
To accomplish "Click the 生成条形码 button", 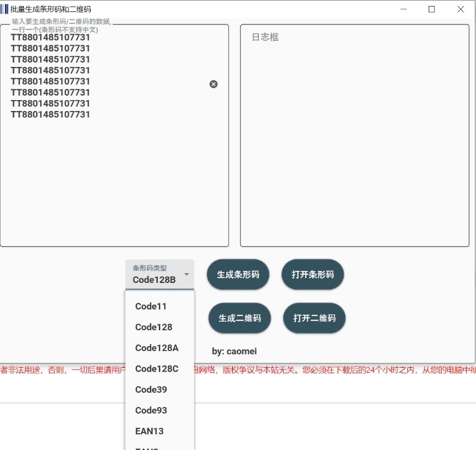I will tap(238, 274).
